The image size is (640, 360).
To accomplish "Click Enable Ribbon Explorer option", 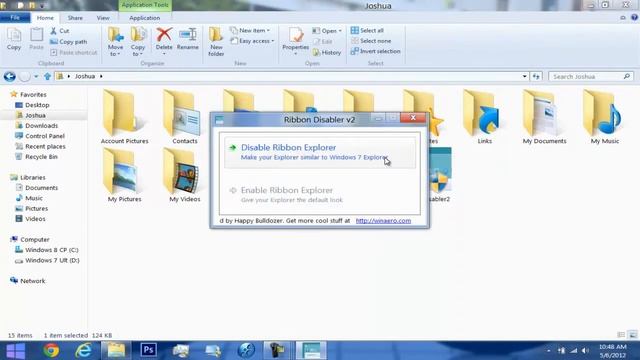I will coord(320,195).
